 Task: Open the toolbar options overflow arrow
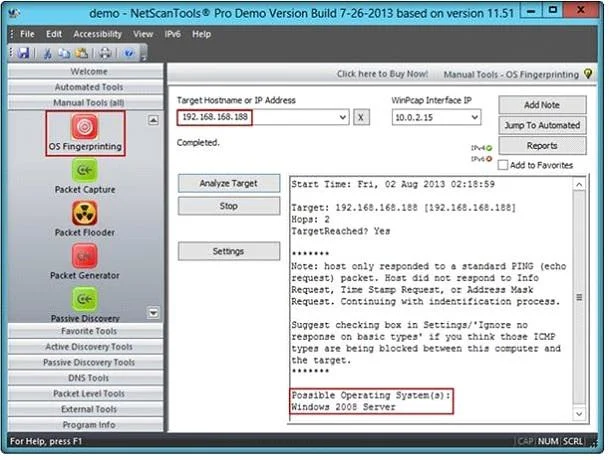143,53
